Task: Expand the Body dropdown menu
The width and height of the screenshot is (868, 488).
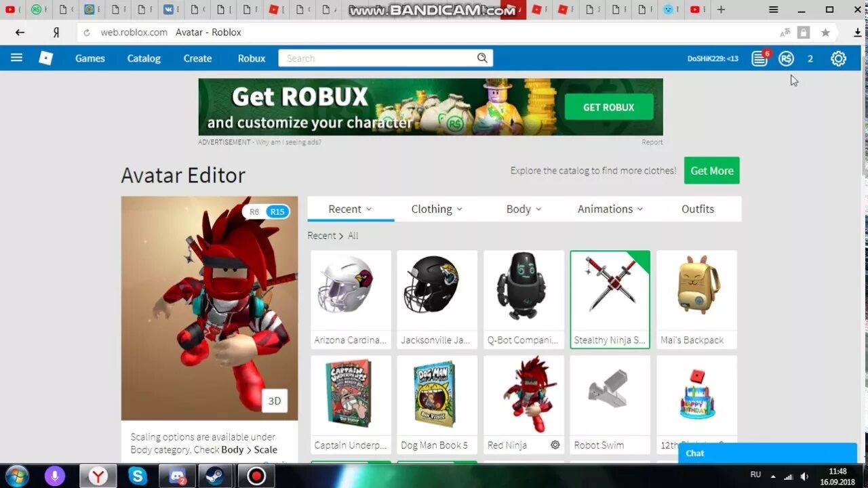Action: (524, 209)
